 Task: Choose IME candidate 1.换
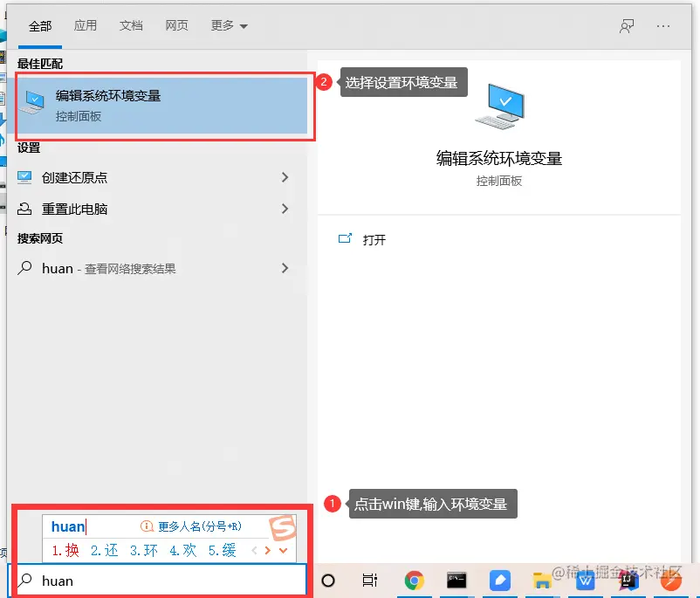pyautogui.click(x=65, y=550)
